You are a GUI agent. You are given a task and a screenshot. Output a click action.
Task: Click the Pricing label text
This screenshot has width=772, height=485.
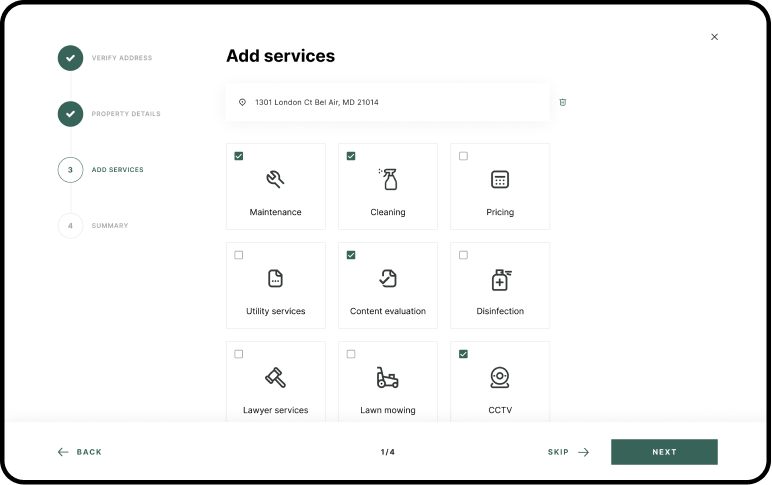pyautogui.click(x=500, y=212)
